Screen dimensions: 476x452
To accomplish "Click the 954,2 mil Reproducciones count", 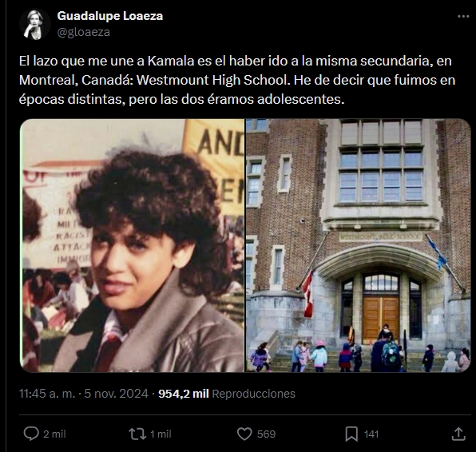I will (x=227, y=394).
